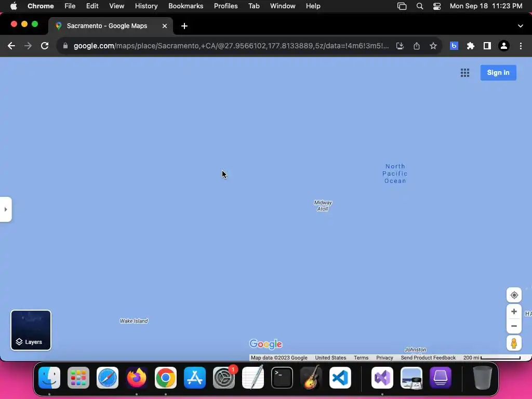Open the Bookmarks menu
The height and width of the screenshot is (399, 532).
pos(186,6)
